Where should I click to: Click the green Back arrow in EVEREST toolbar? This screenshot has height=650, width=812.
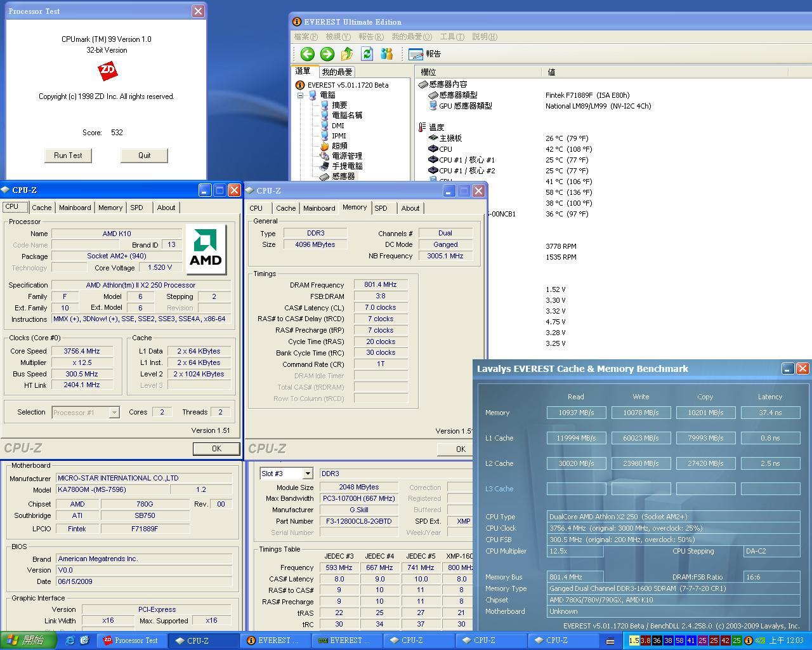click(x=308, y=54)
